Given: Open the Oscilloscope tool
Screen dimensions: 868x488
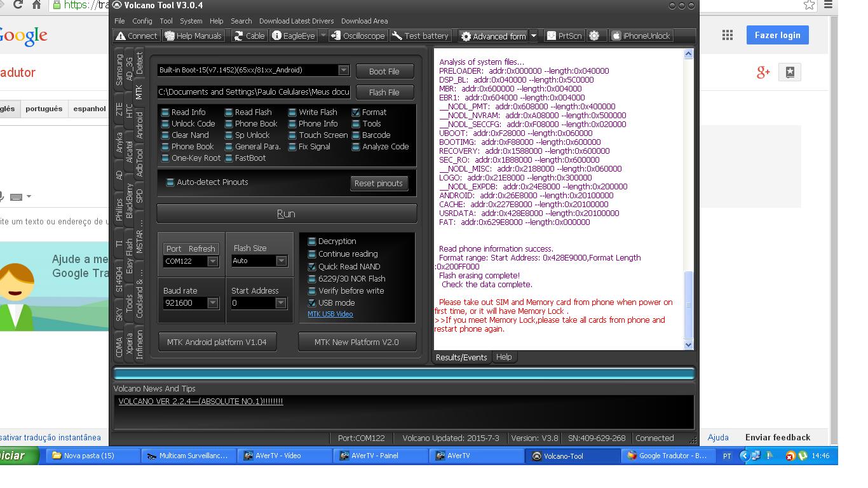Looking at the screenshot, I should point(358,36).
